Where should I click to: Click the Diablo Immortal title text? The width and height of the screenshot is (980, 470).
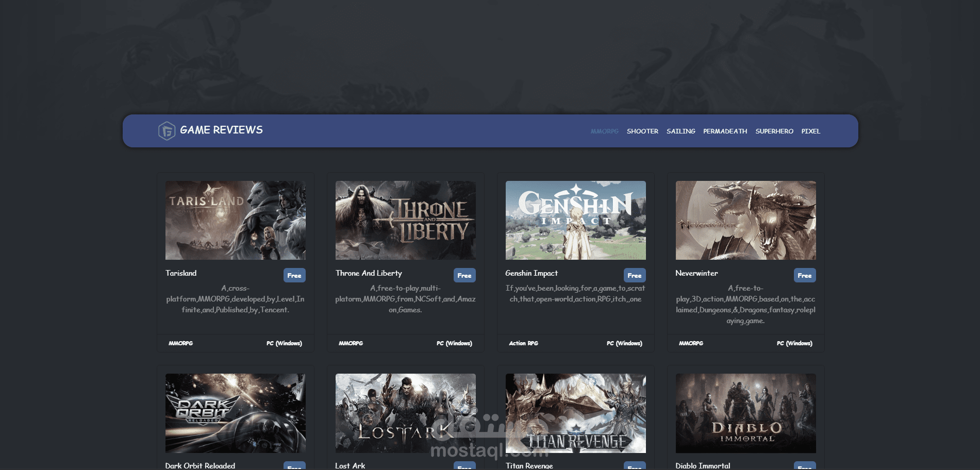pos(703,465)
